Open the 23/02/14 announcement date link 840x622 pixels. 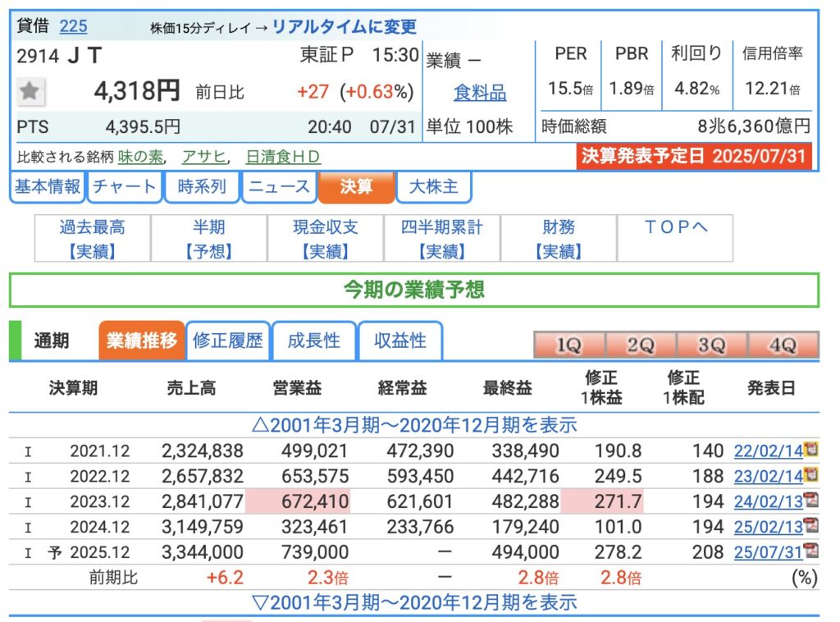[769, 476]
